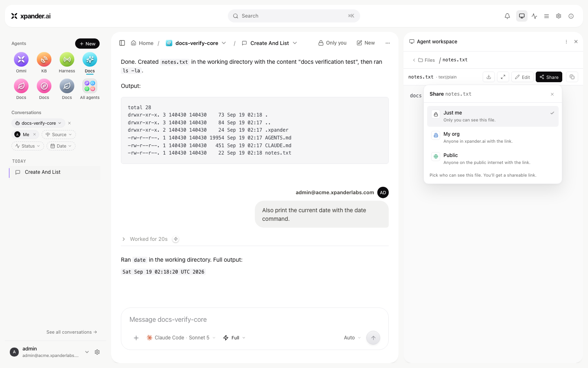The image size is (588, 368).
Task: Click Edit notes.txt button
Action: 523,77
